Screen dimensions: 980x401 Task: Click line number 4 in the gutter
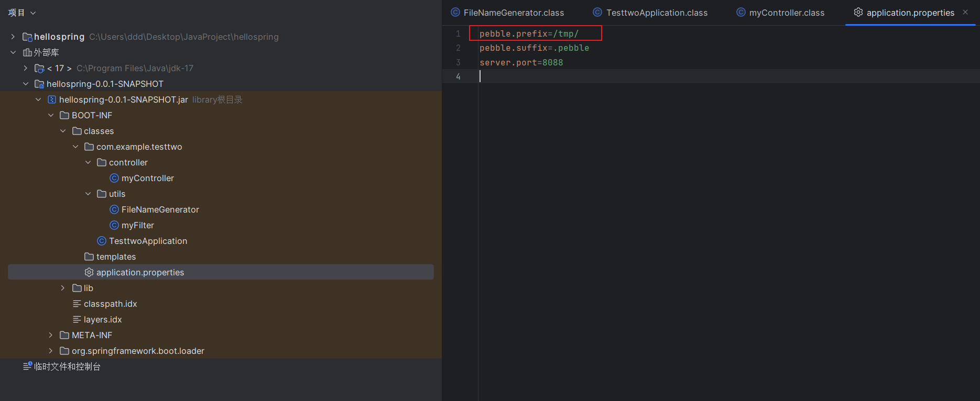click(458, 76)
